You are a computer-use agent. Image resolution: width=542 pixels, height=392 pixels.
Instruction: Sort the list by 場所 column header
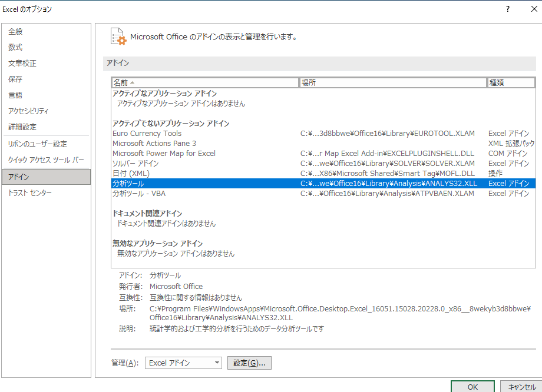[x=393, y=82]
